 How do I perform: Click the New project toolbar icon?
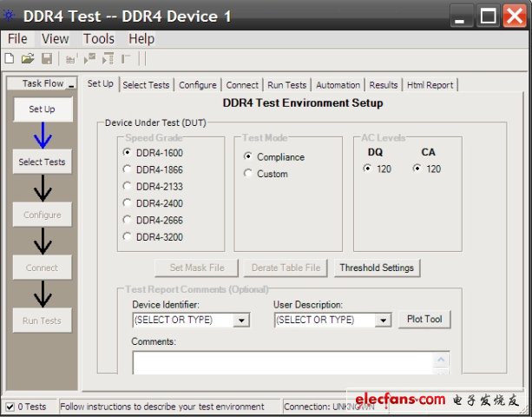tap(10, 59)
